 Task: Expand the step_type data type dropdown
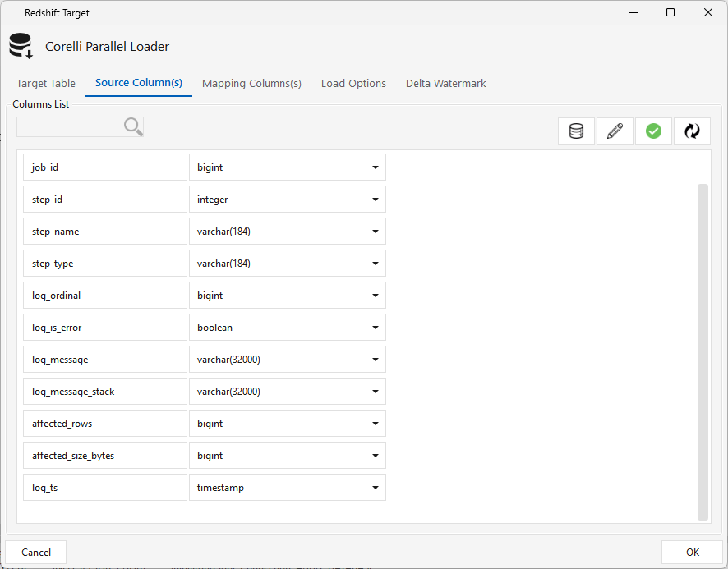point(288,263)
